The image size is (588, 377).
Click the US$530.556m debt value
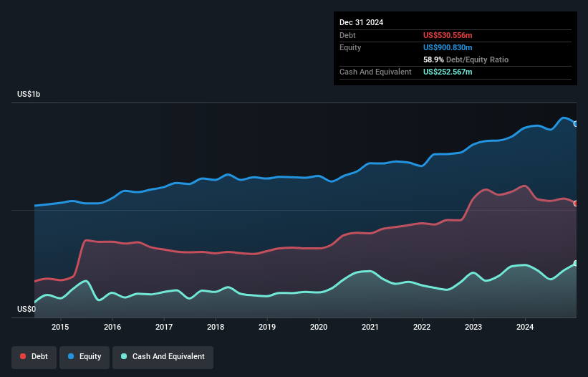point(448,35)
